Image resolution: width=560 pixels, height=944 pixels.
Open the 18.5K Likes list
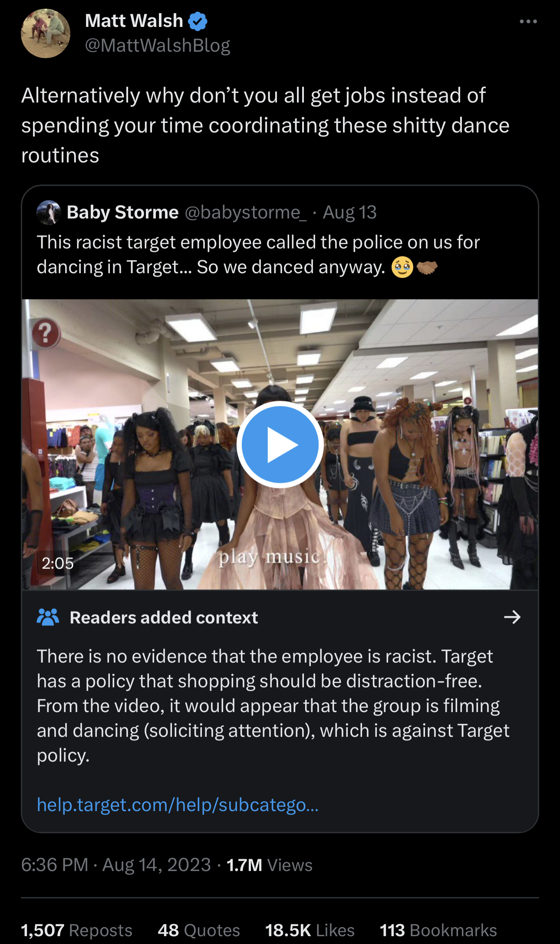tap(310, 930)
